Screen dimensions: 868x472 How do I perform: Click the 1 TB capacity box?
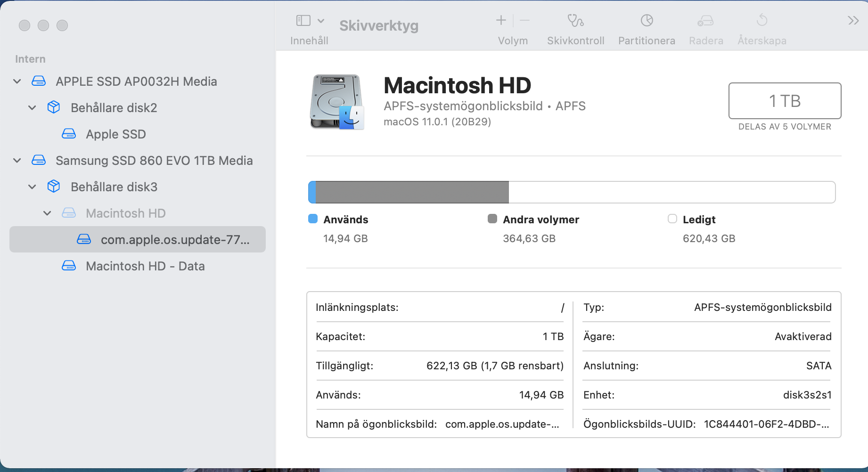785,101
